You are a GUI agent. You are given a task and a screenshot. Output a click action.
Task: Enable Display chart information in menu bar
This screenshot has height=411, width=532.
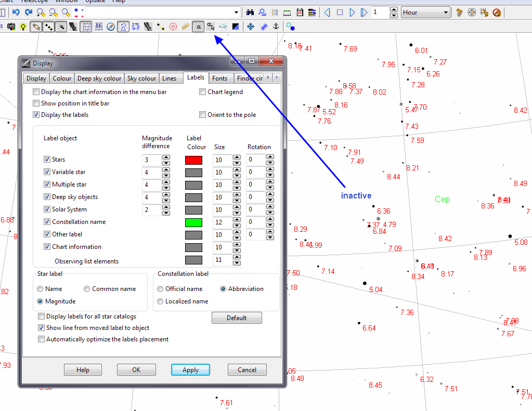point(36,92)
